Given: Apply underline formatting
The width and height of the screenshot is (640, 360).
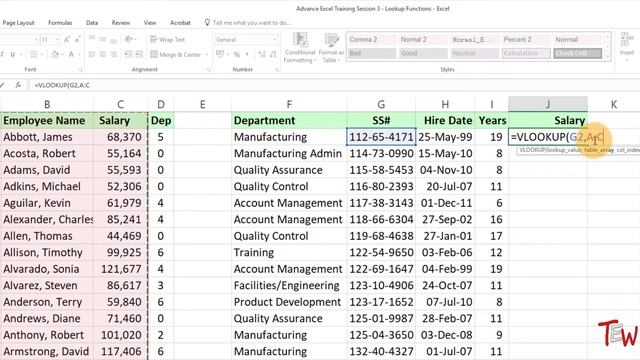Looking at the screenshot, I should point(13,54).
